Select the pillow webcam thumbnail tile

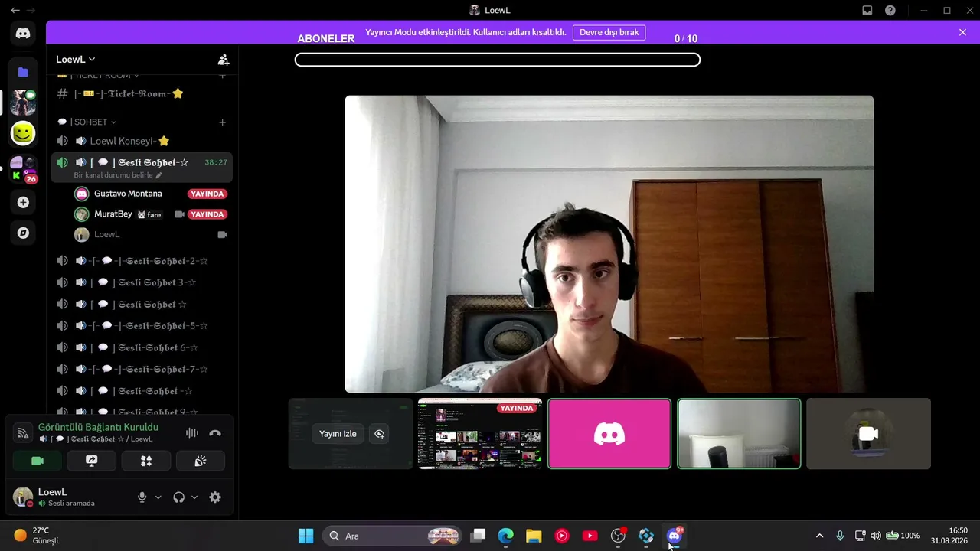(740, 433)
